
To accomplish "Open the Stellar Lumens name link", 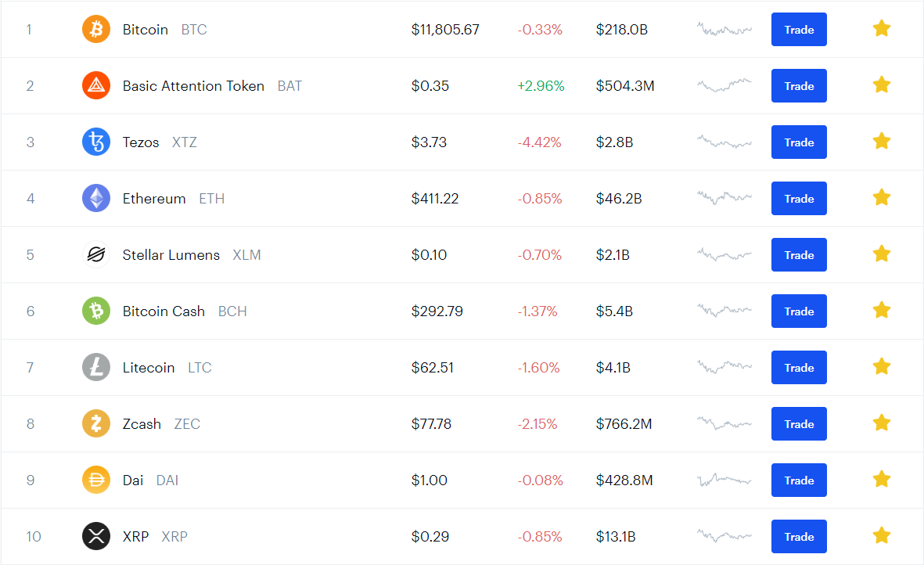I will click(171, 254).
